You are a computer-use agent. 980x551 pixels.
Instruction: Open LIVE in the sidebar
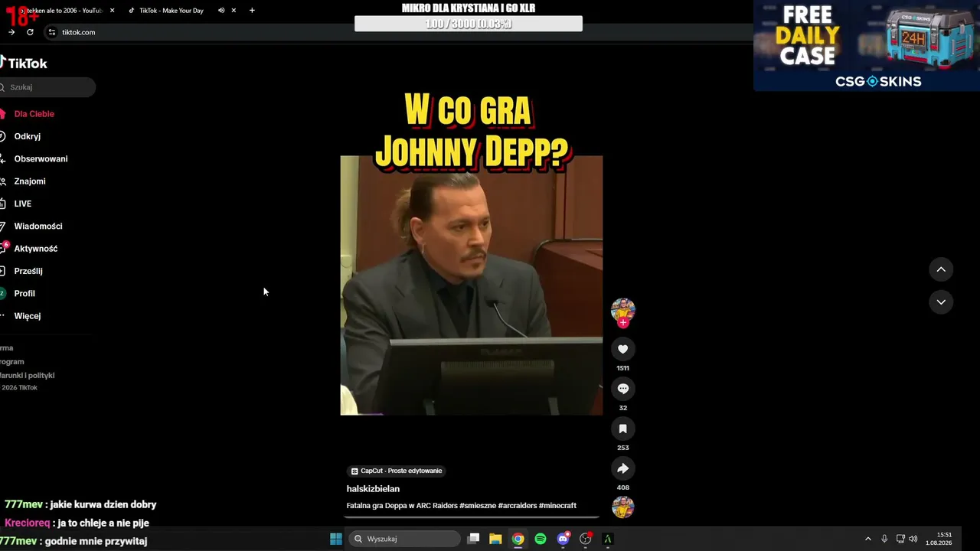[x=22, y=204]
